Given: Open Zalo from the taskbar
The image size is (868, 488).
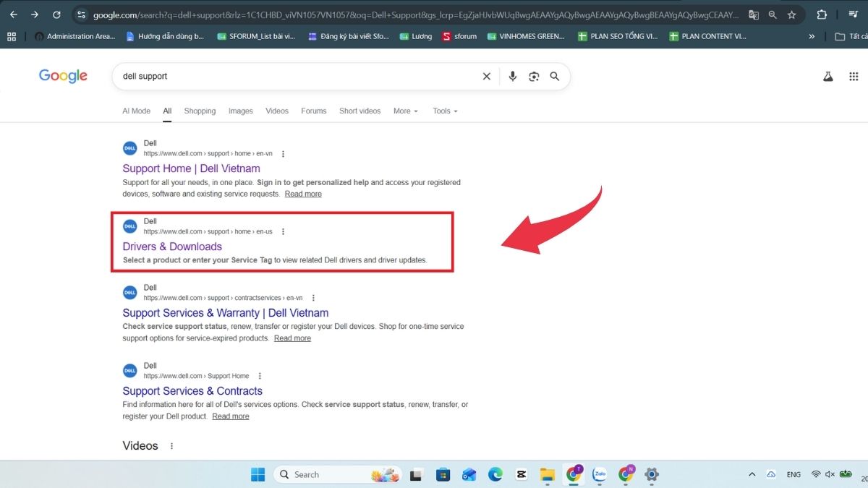Looking at the screenshot, I should click(x=599, y=474).
